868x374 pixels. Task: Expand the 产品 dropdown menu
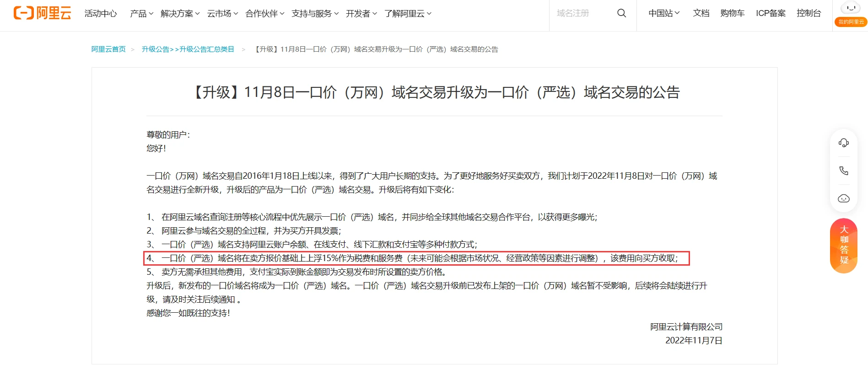141,14
